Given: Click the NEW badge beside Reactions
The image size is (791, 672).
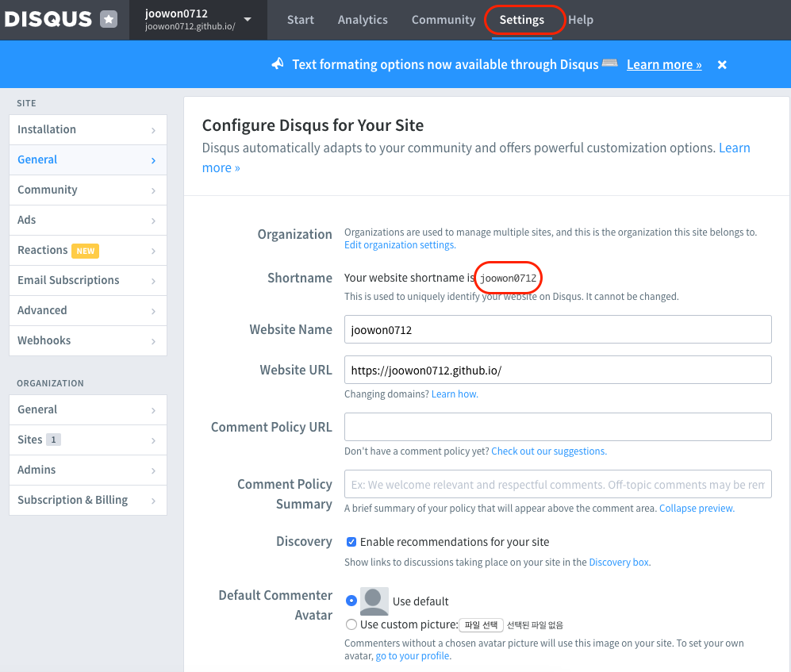Looking at the screenshot, I should point(85,251).
